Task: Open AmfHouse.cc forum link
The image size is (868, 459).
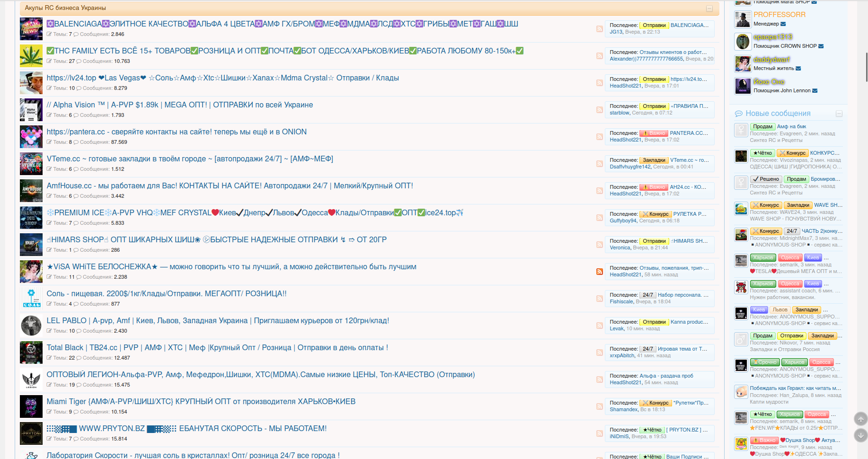Action: [x=230, y=186]
